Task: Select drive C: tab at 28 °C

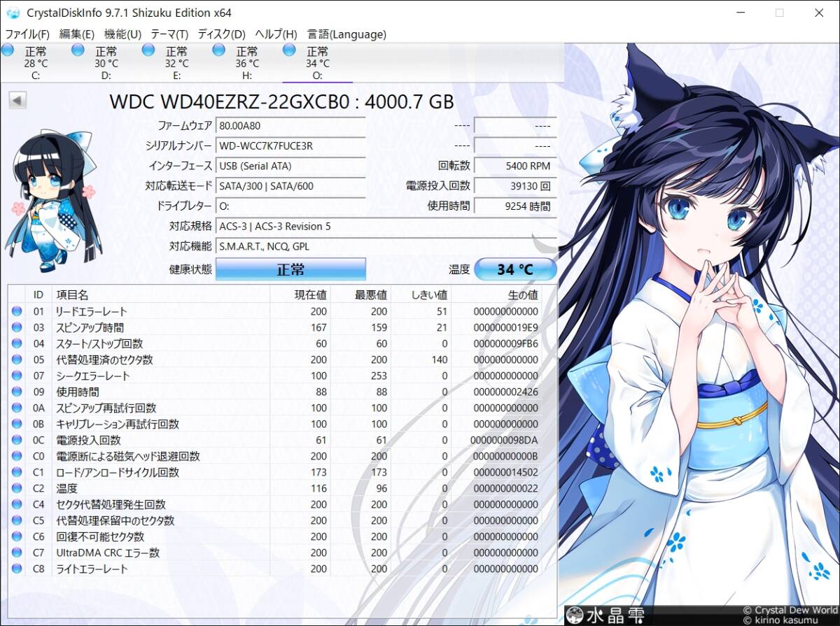Action: (36, 63)
